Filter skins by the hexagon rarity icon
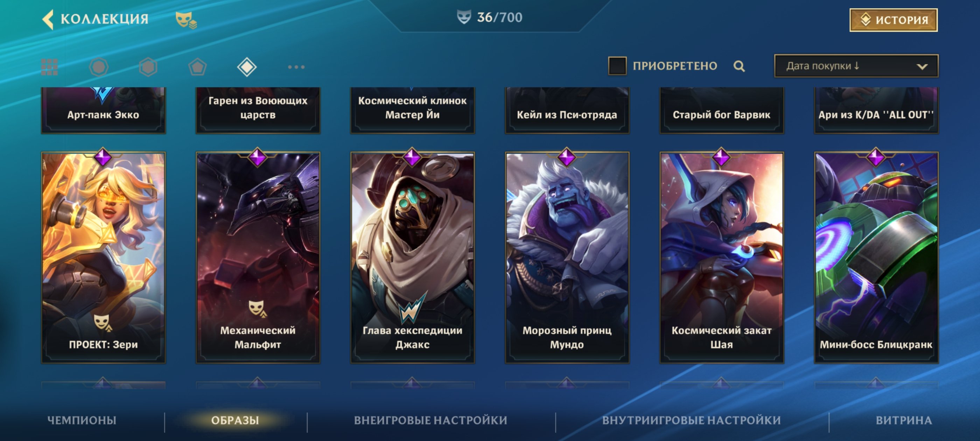The height and width of the screenshot is (441, 980). pyautogui.click(x=148, y=67)
